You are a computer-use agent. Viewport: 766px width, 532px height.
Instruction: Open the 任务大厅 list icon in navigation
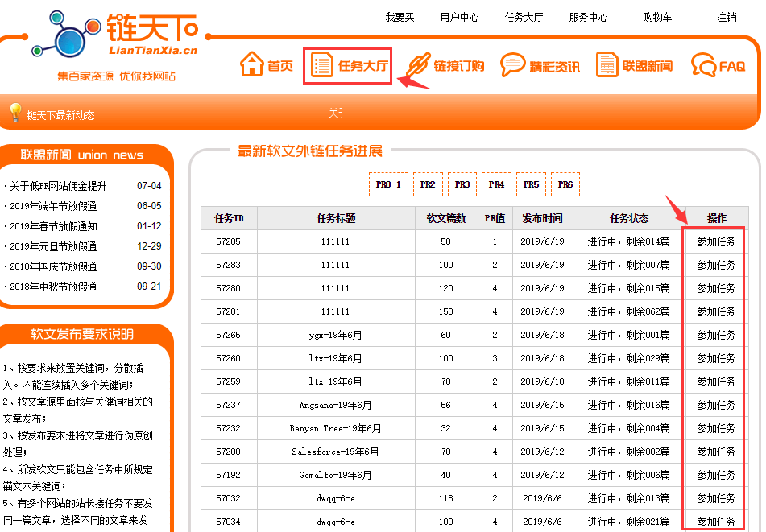coord(321,65)
